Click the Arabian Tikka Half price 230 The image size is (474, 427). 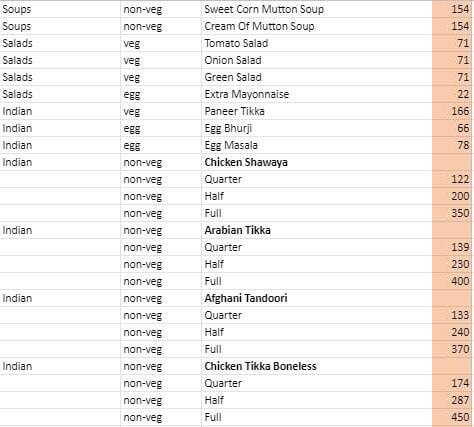[452, 264]
